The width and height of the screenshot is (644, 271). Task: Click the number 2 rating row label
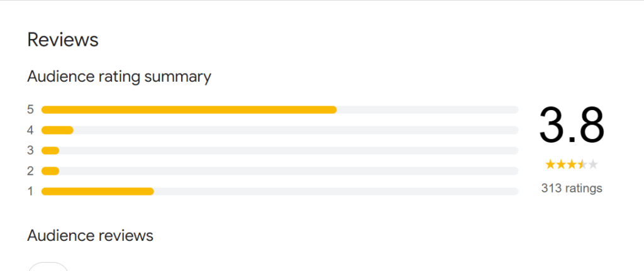click(x=30, y=171)
